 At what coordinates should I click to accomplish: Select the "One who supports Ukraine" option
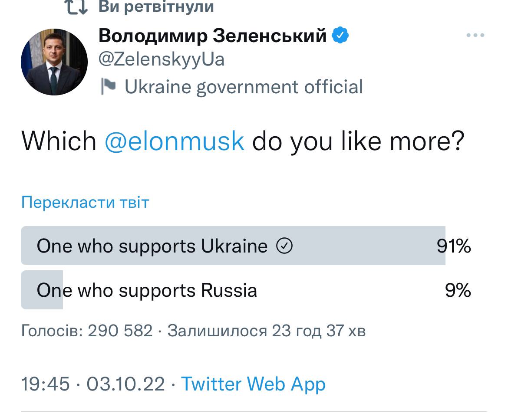(152, 246)
